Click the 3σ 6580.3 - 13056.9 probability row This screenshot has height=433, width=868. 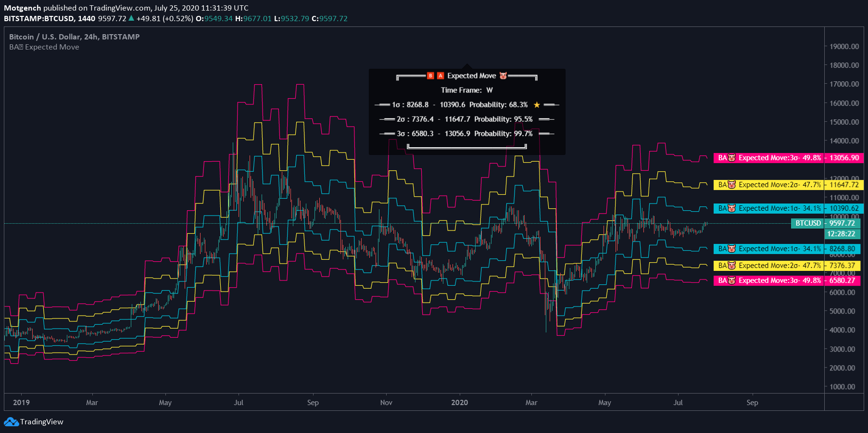pyautogui.click(x=467, y=134)
